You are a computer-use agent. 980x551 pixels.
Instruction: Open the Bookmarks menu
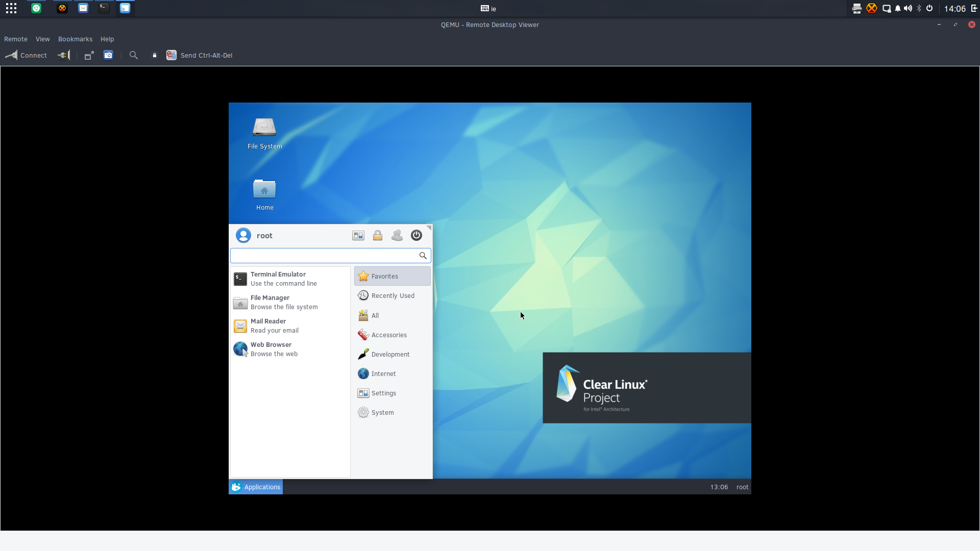tap(75, 39)
